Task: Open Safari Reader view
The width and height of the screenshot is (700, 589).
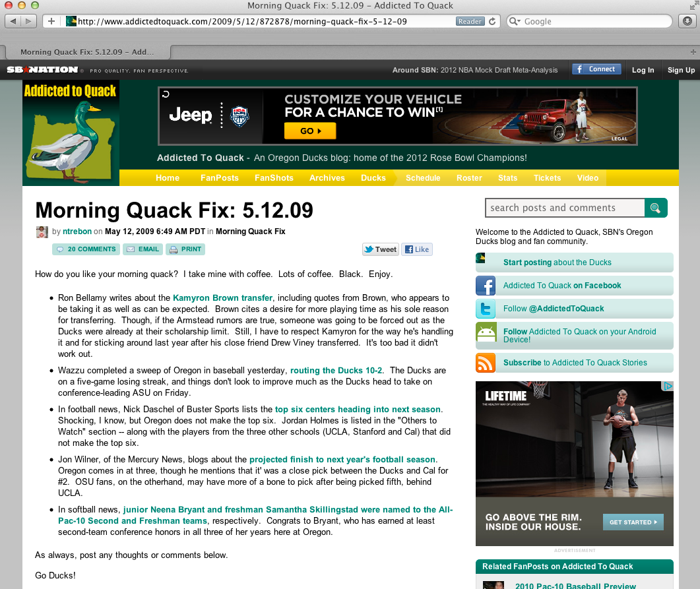Action: point(470,21)
